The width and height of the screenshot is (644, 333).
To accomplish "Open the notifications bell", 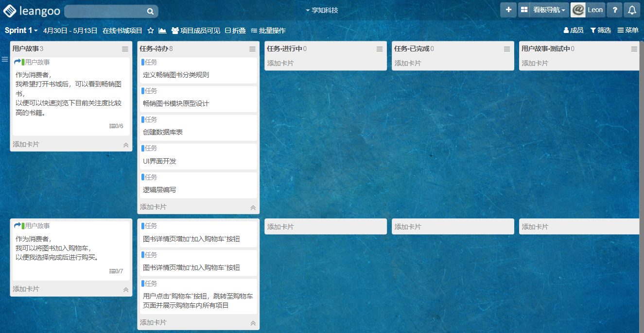I will pos(631,10).
